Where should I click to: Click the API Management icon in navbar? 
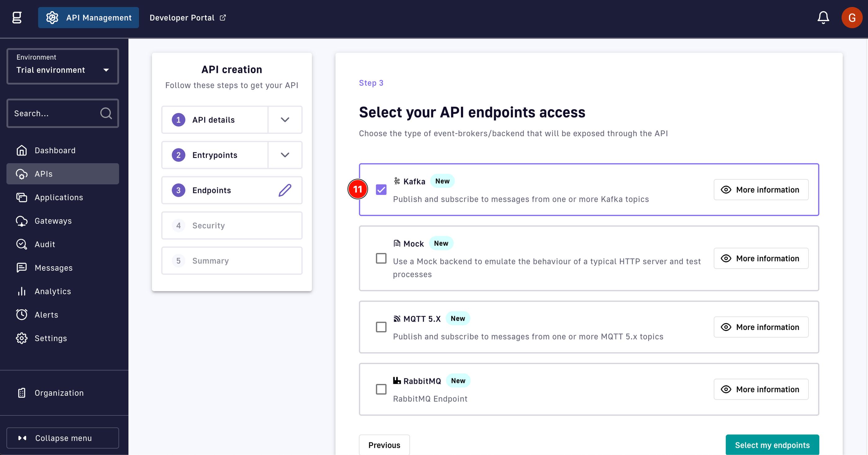click(52, 18)
